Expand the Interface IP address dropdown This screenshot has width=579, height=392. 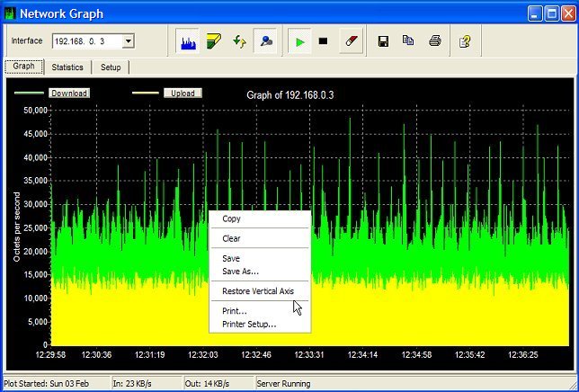[129, 41]
